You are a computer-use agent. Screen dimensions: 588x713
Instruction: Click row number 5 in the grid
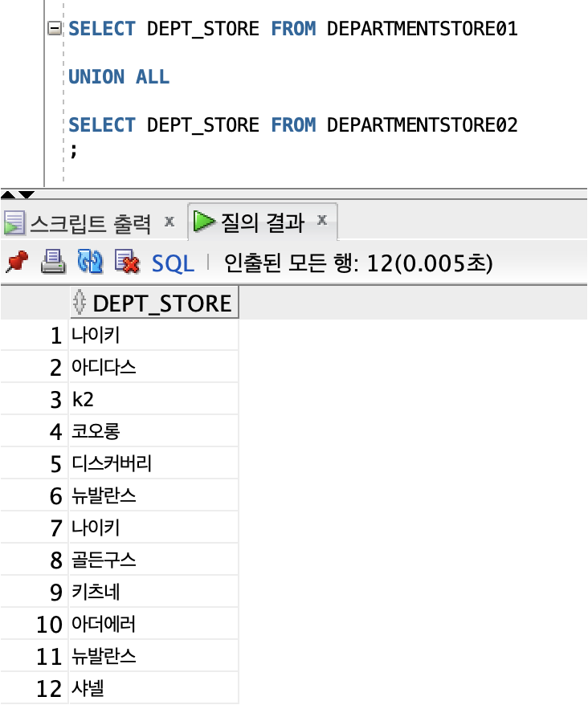tap(56, 464)
